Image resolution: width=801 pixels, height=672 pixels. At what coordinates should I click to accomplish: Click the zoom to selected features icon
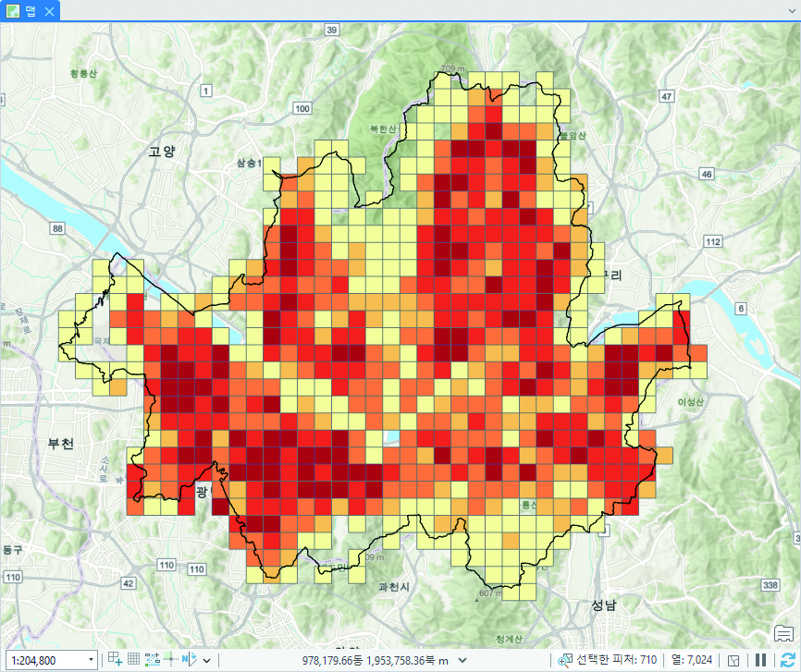pyautogui.click(x=565, y=660)
